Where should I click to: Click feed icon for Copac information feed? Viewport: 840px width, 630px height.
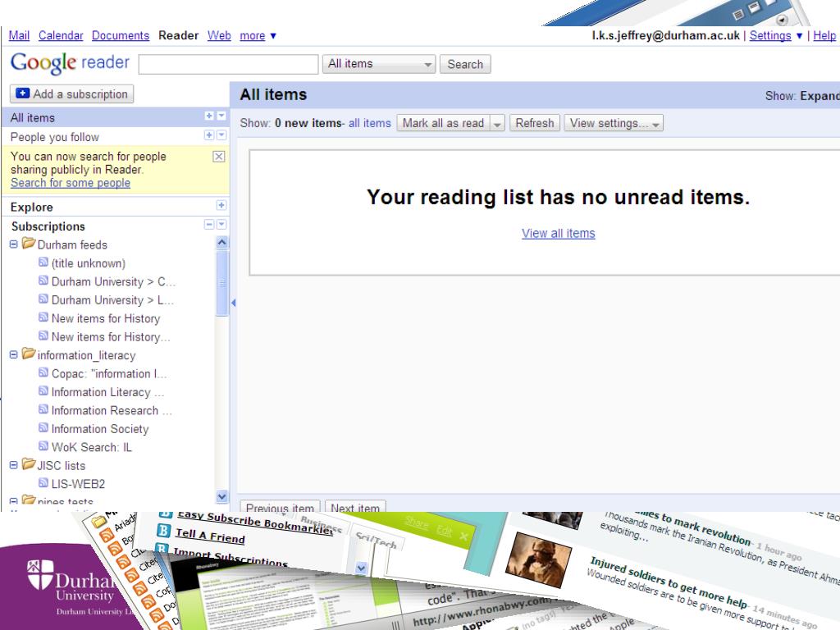pyautogui.click(x=43, y=372)
